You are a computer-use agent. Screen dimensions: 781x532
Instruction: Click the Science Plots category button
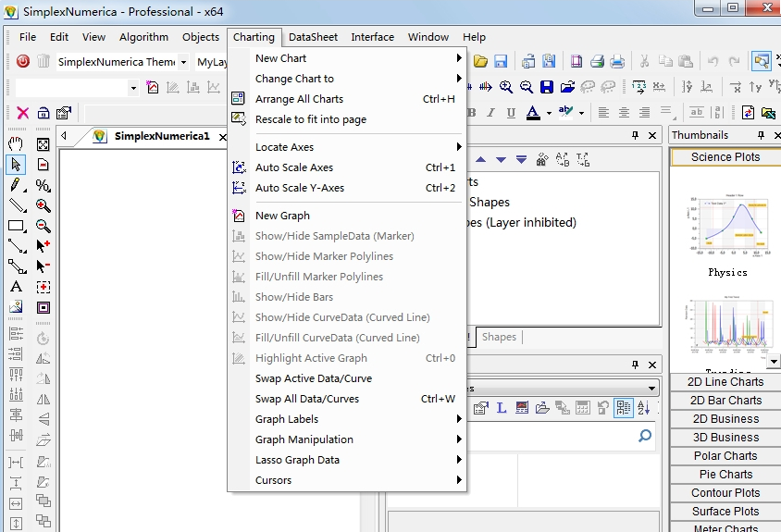(725, 157)
